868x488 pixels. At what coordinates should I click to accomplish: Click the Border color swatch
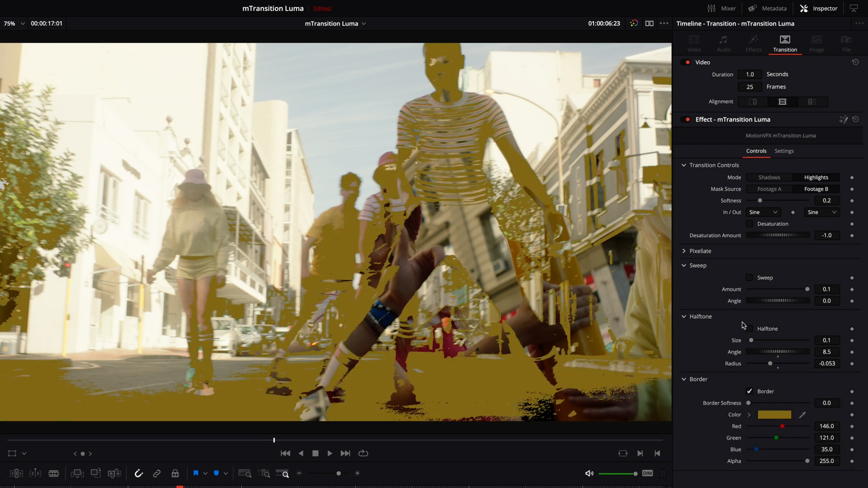(x=774, y=414)
